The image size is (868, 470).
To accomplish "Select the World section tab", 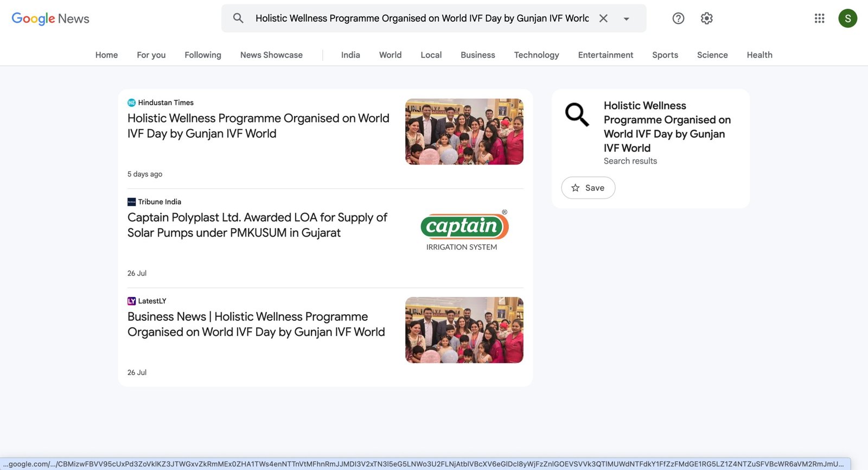I will click(x=391, y=55).
